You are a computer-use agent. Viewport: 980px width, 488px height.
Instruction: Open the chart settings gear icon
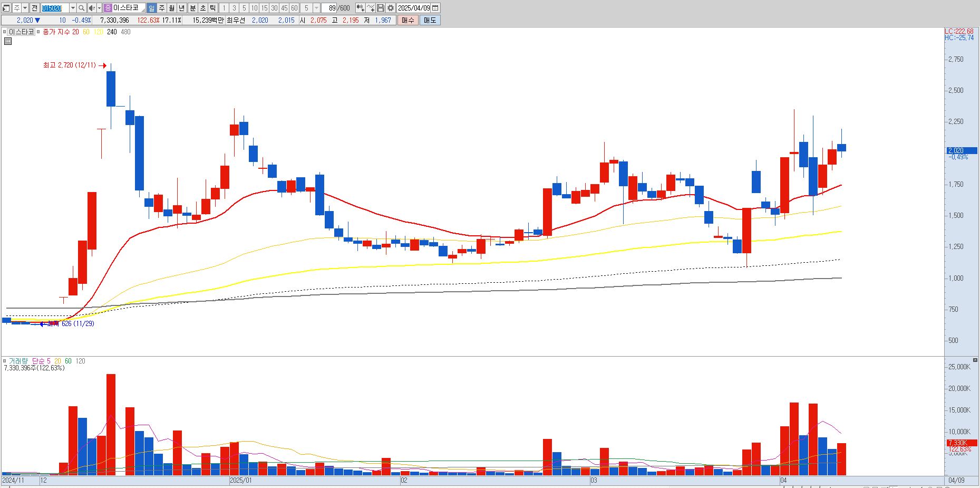[x=391, y=8]
